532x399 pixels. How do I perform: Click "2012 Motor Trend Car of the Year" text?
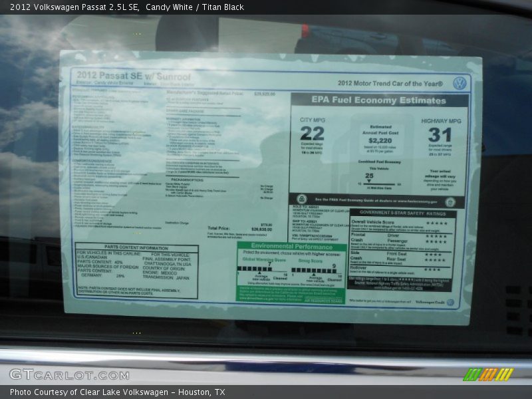390,84
